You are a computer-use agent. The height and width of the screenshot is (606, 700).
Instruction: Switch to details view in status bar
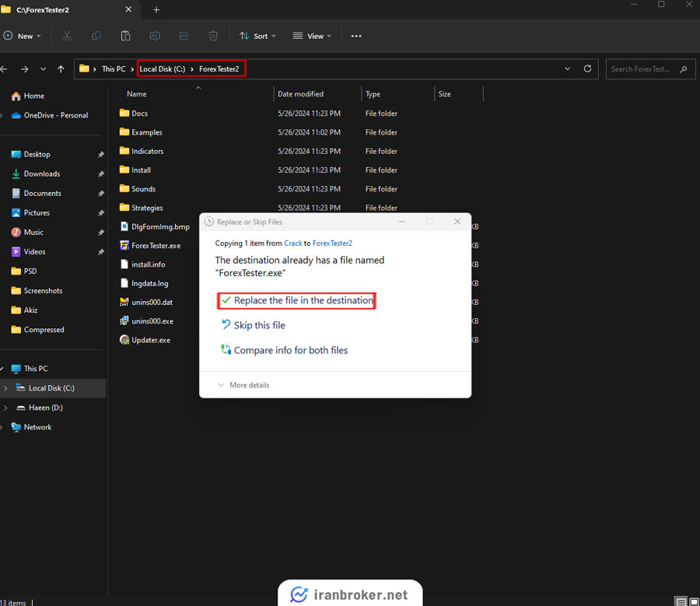[x=681, y=602]
